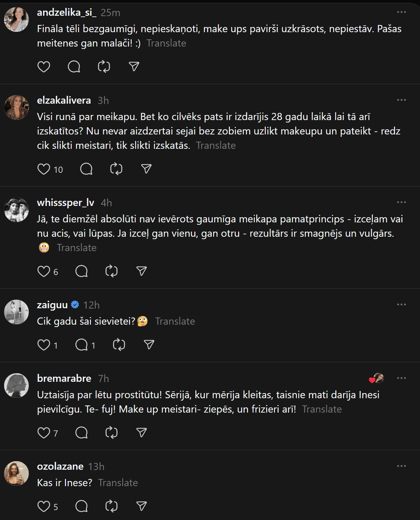420x520 pixels.
Task: Translate the "Kas ir Inese?" comment
Action: (x=118, y=483)
